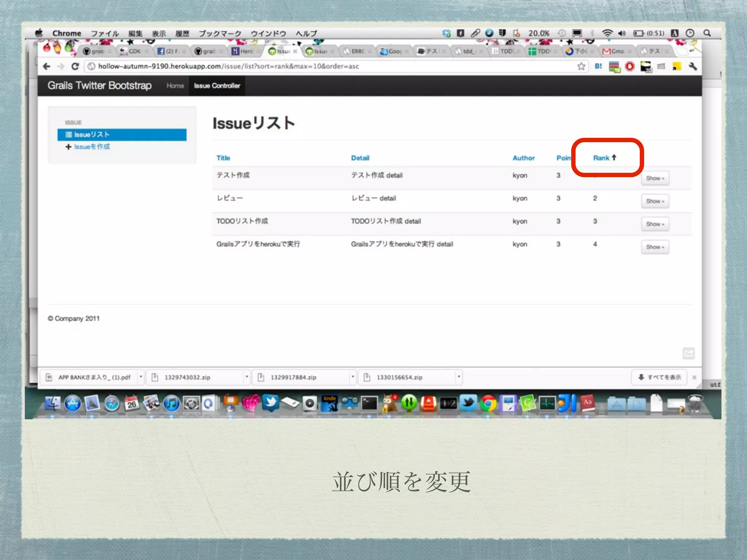The width and height of the screenshot is (747, 560).
Task: Click the Spotlight search magnifier icon
Action: coord(707,33)
